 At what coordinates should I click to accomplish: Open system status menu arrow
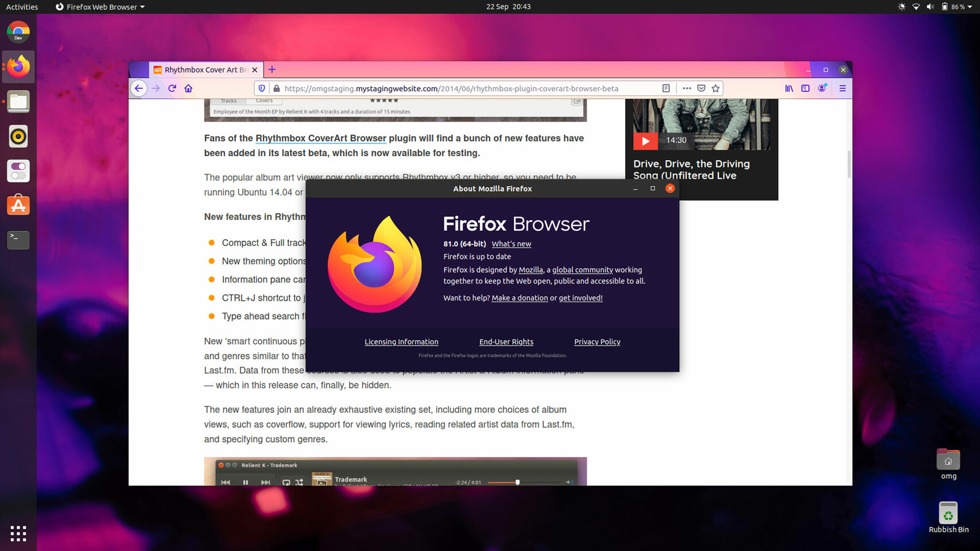coord(970,7)
